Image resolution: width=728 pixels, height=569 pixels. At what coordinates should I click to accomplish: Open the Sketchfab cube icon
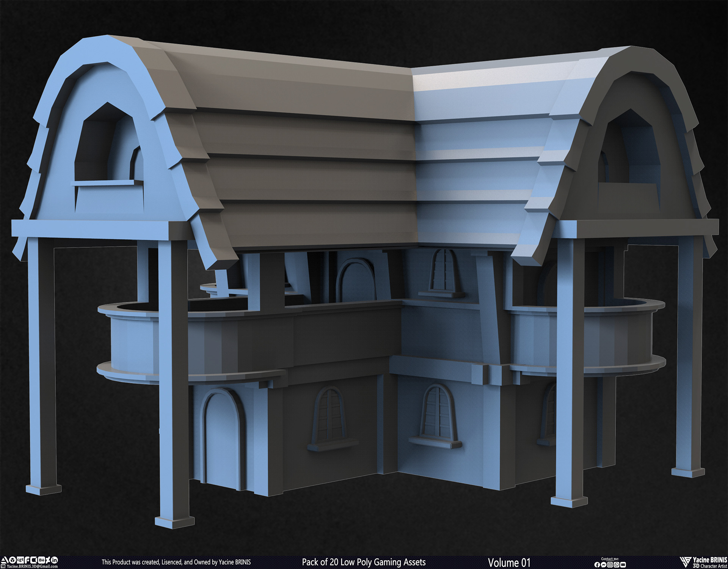13,560
